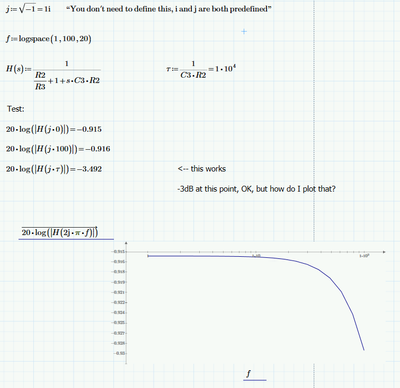Click the -0.915 y-axis top tick label
This screenshot has width=400, height=388.
pos(119,251)
